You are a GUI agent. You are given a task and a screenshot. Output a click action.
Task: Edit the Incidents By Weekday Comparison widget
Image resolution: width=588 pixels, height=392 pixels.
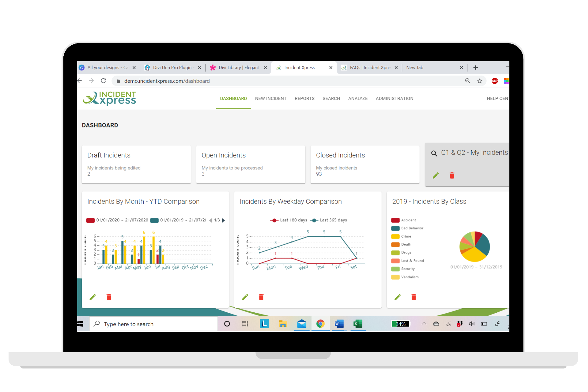tap(245, 297)
